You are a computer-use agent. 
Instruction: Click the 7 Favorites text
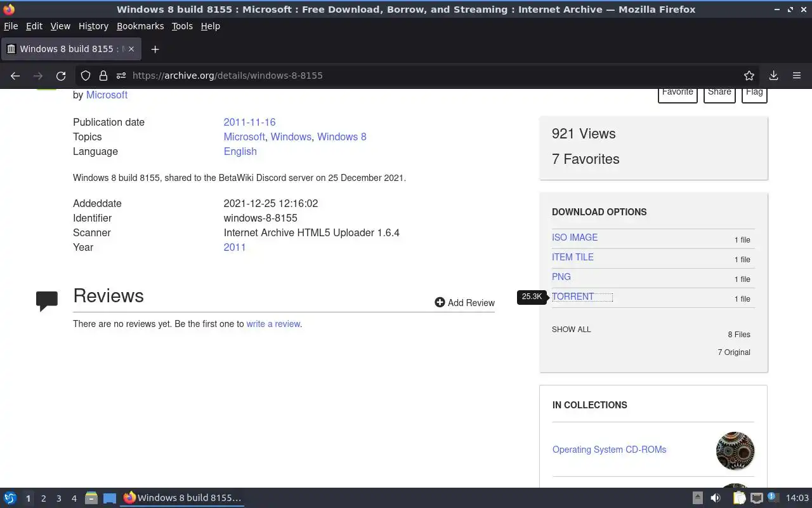[x=586, y=159]
